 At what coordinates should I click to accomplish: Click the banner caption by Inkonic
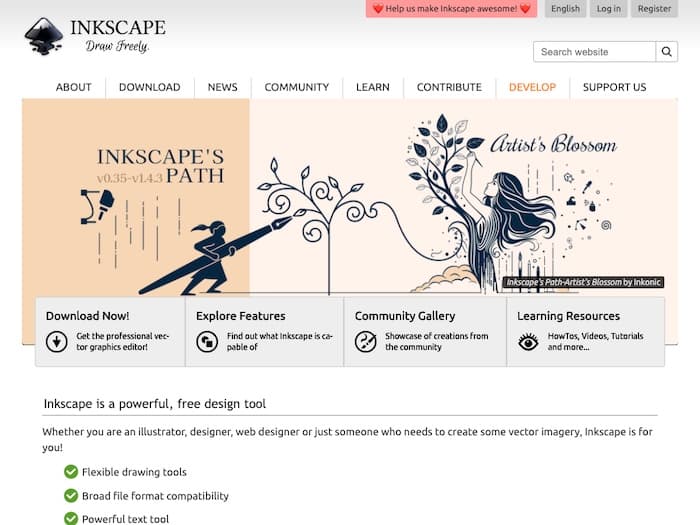click(x=583, y=282)
